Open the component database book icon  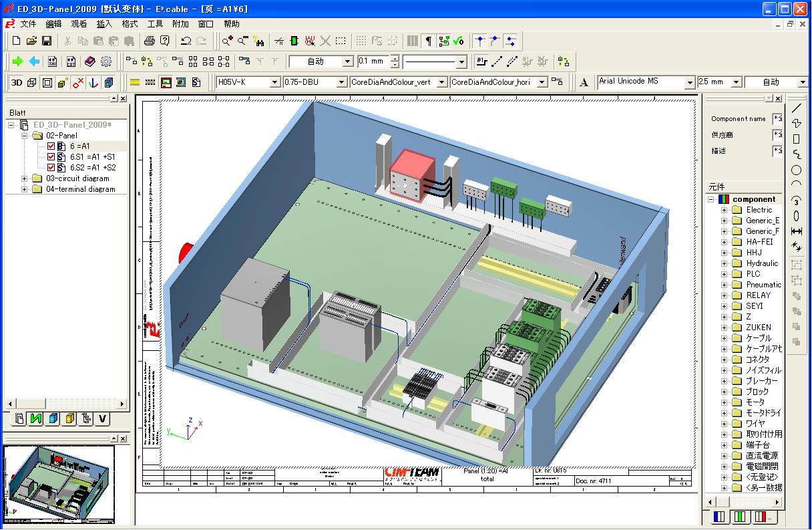[x=89, y=61]
